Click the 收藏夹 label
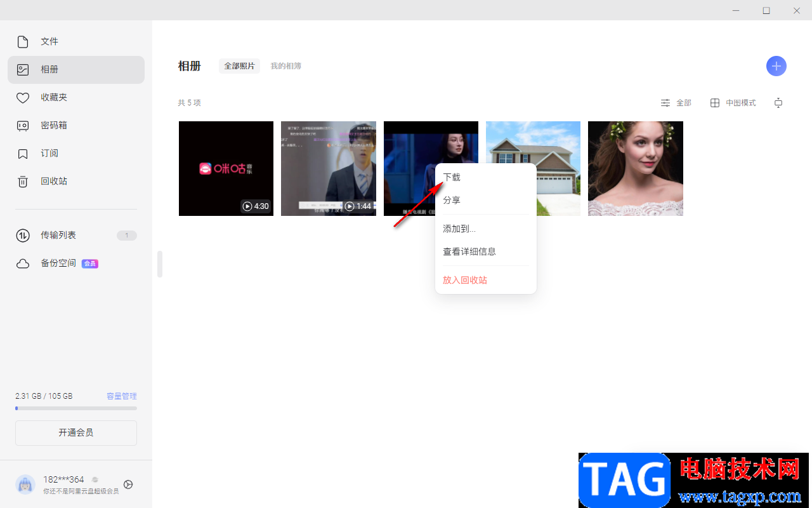 (x=54, y=98)
